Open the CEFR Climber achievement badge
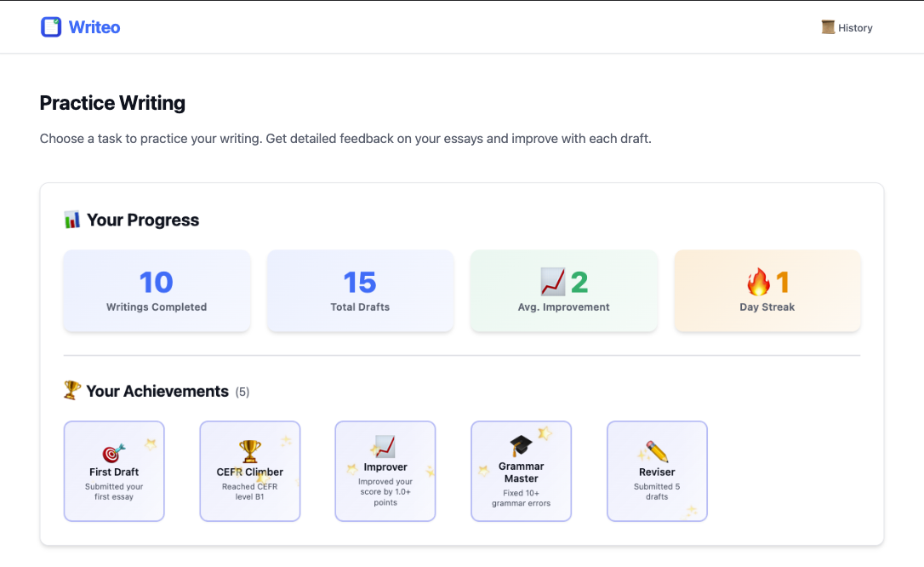Screen dimensions: 924x567 coord(249,471)
